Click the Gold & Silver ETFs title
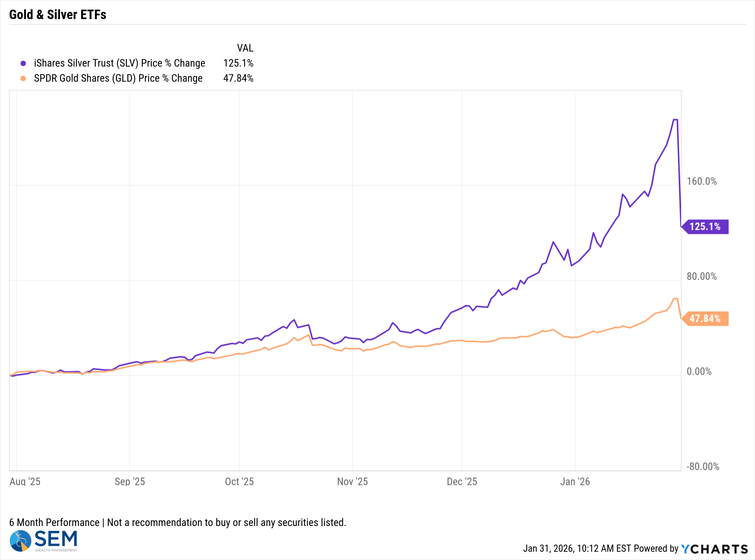Viewport: 755px width, 560px height. [x=58, y=15]
